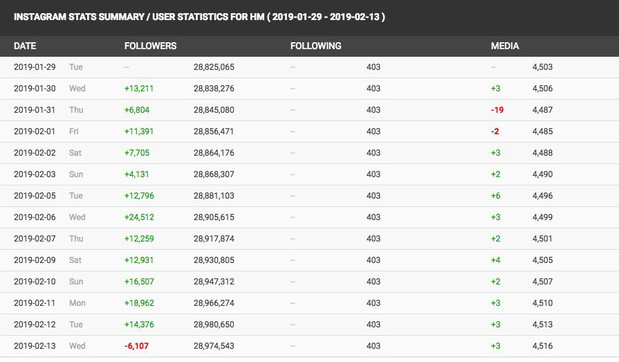Click the +11,391 follower change

pos(139,131)
